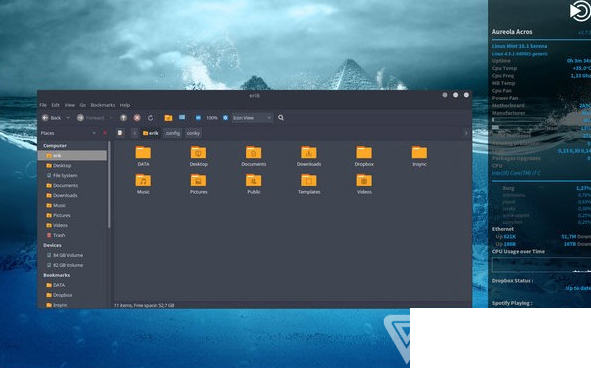This screenshot has width=591, height=368.
Task: Click the search magnifier icon
Action: (281, 118)
